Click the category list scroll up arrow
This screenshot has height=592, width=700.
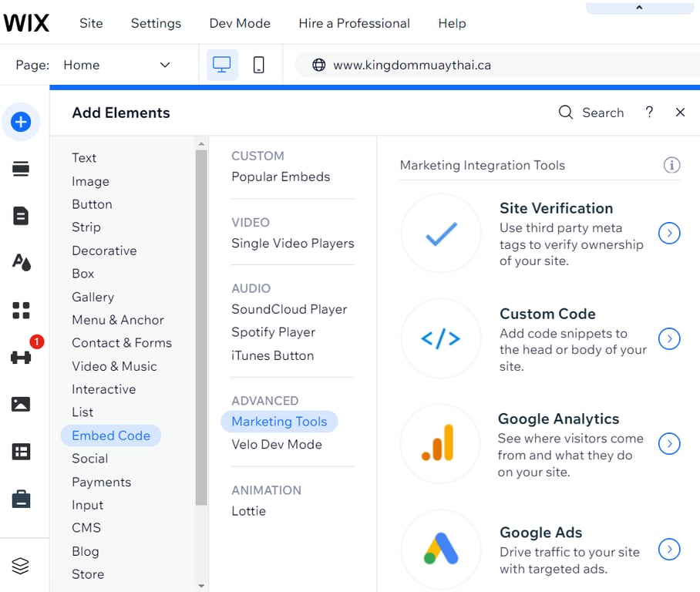[x=201, y=143]
